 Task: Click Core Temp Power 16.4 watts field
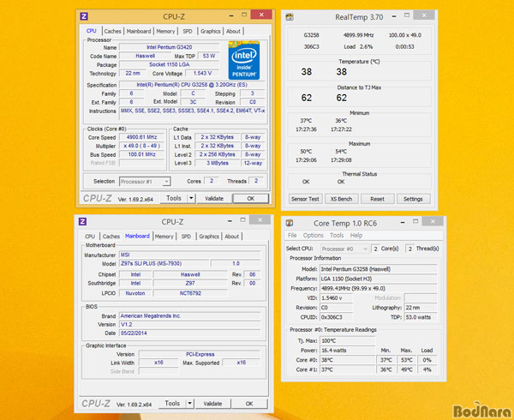[x=347, y=351]
